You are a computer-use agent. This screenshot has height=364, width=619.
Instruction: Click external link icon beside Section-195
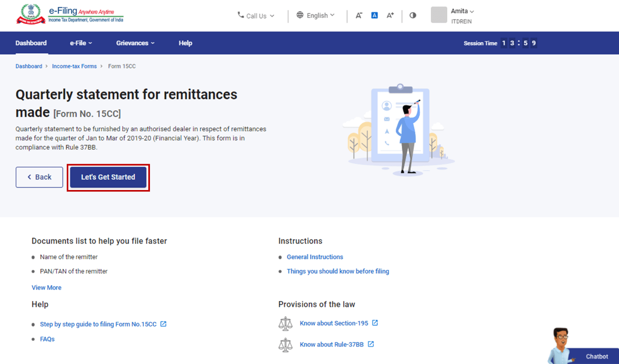point(375,323)
